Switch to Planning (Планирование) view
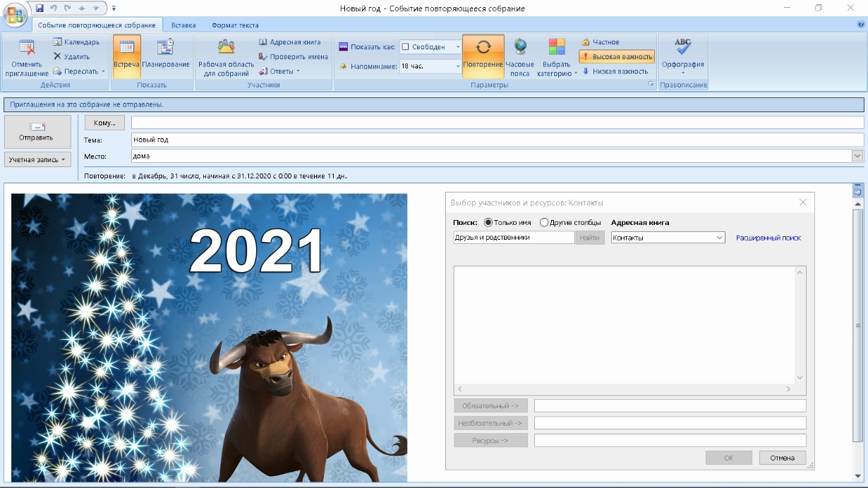Image resolution: width=868 pixels, height=488 pixels. [166, 55]
